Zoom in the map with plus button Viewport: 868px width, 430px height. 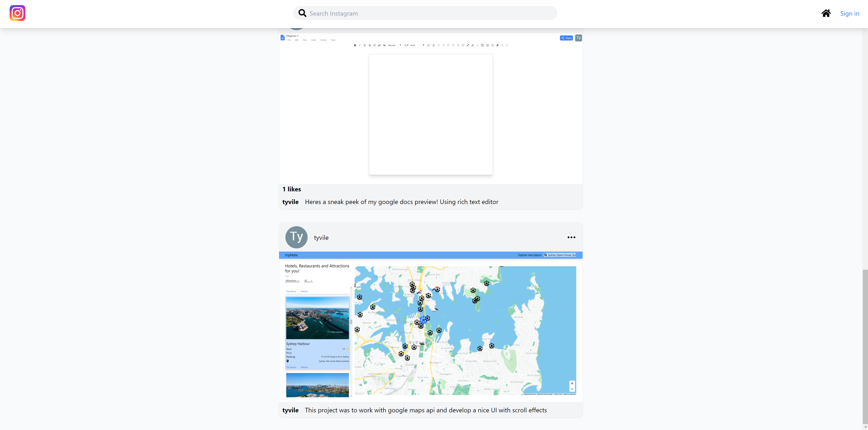tap(572, 383)
